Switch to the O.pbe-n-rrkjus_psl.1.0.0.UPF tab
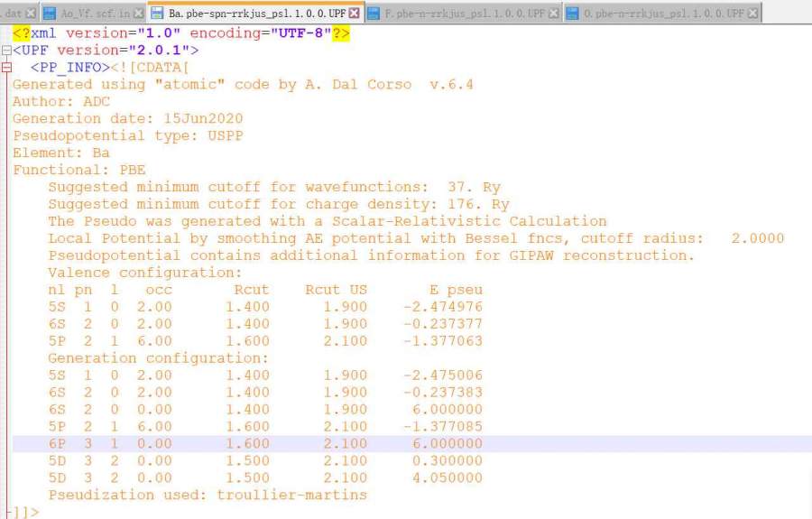812x519 pixels. tap(663, 13)
